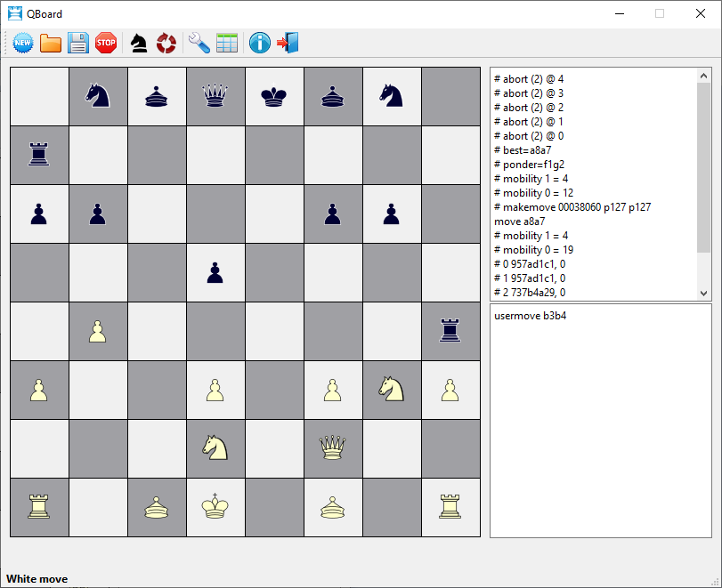
Task: Click the red STOP toolbar button
Action: [106, 44]
